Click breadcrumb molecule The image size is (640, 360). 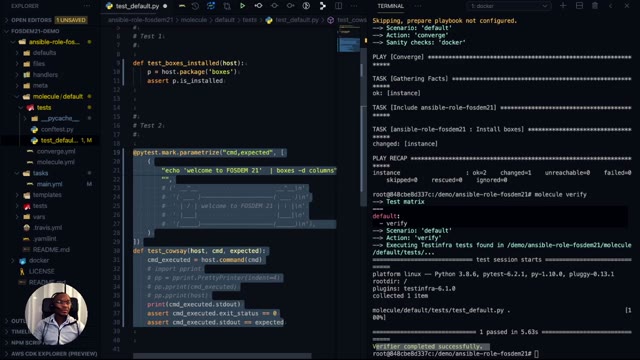[x=194, y=20]
